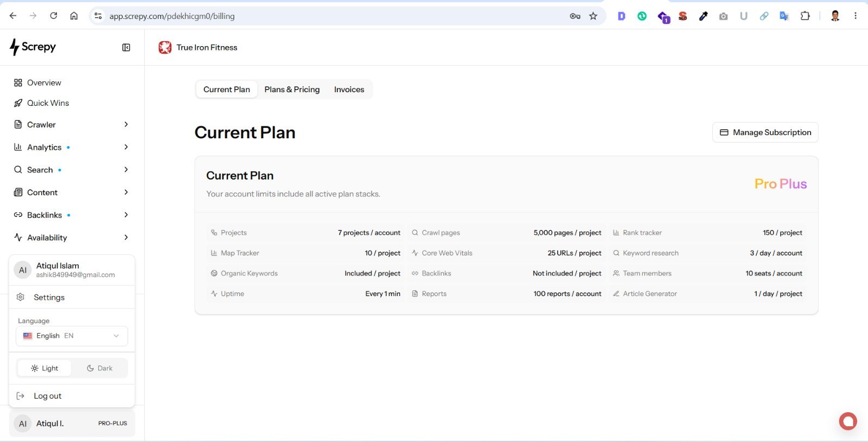Switch to the Plans & Pricing tab
Image resolution: width=868 pixels, height=442 pixels.
292,89
